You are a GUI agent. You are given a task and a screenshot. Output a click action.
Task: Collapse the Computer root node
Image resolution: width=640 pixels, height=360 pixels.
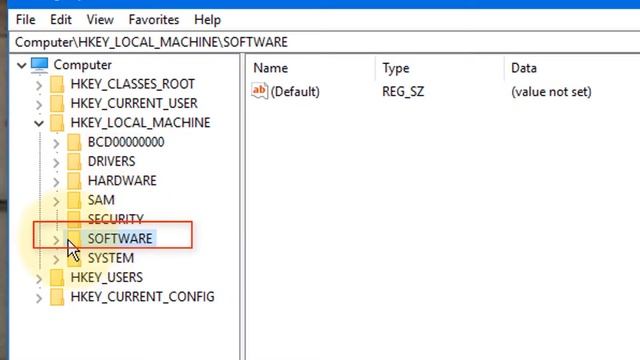(22, 65)
